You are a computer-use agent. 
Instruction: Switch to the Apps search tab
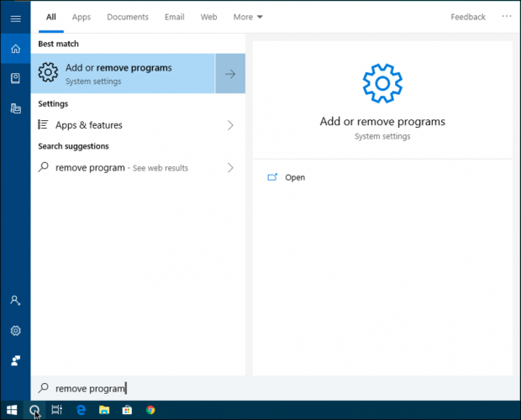[82, 17]
